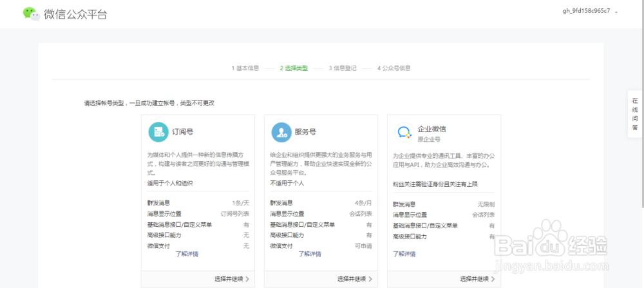Click the 订阅号列表 value
Viewport: 644px width, 288px height.
[x=235, y=214]
